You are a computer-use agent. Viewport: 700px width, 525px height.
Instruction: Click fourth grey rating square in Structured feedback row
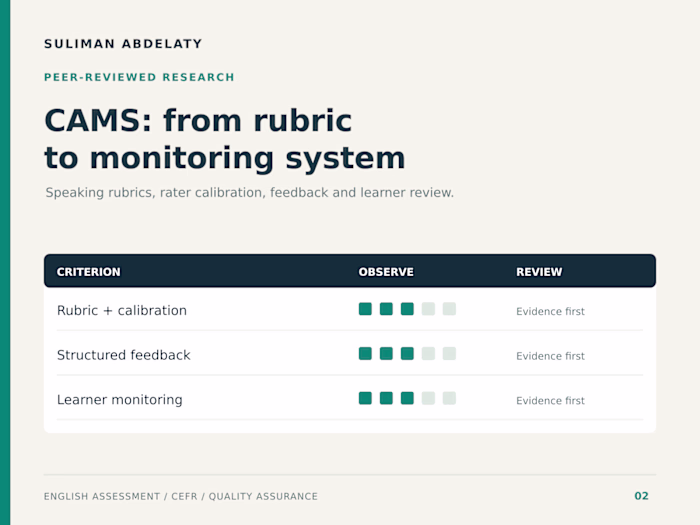coord(428,354)
